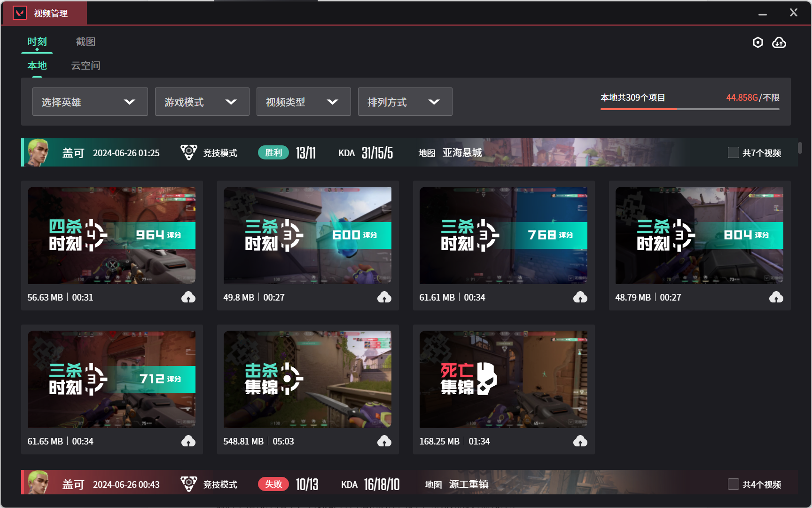Open settings via the hexagon icon
The image size is (812, 508).
coord(757,43)
